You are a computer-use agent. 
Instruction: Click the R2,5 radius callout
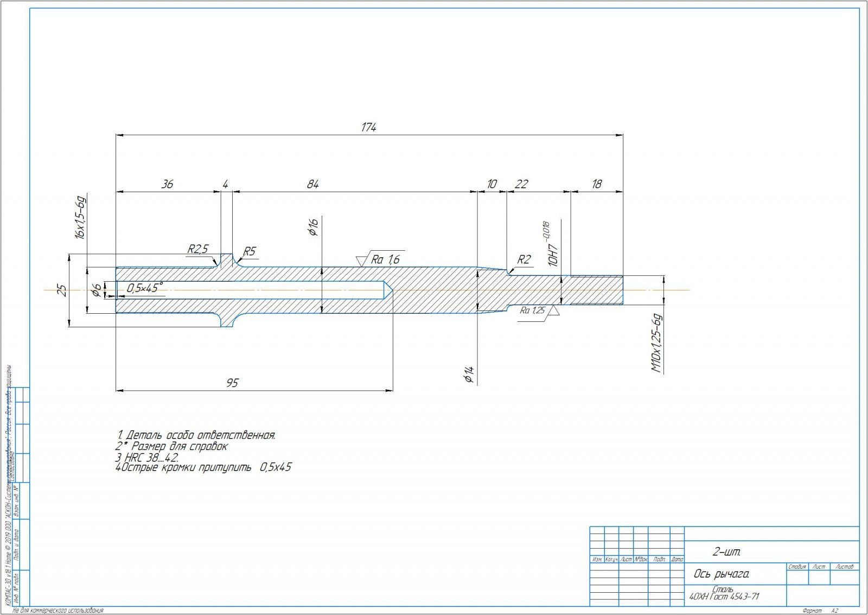click(x=198, y=249)
